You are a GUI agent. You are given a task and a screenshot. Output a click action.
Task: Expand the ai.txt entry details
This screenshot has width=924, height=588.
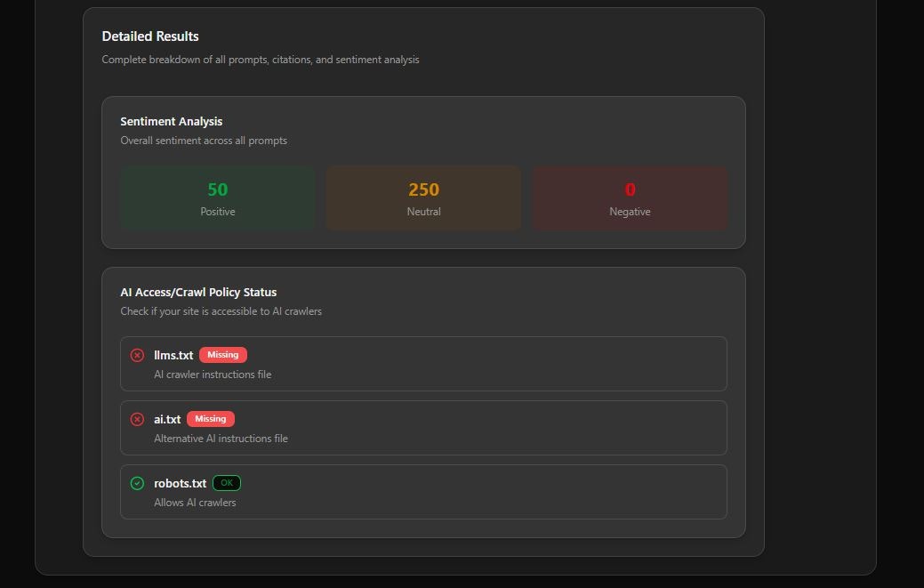(x=423, y=427)
